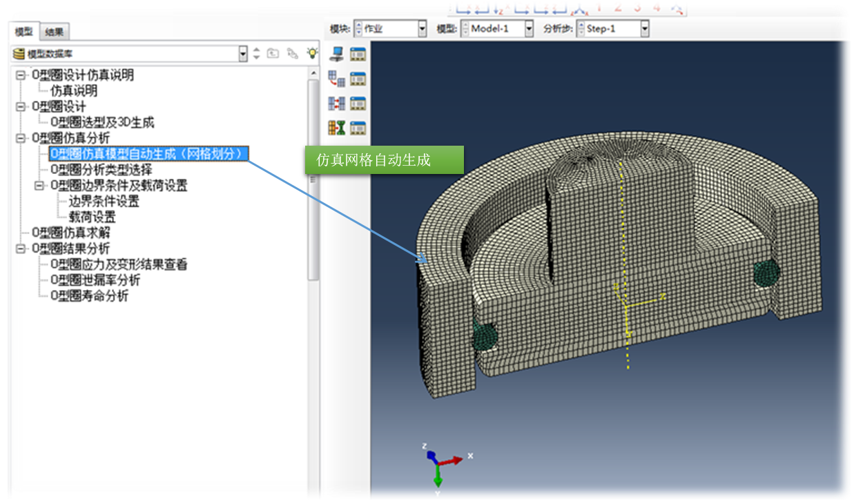Open the Job Manager beside Create Job
This screenshot has height=504, width=854.
pos(358,54)
